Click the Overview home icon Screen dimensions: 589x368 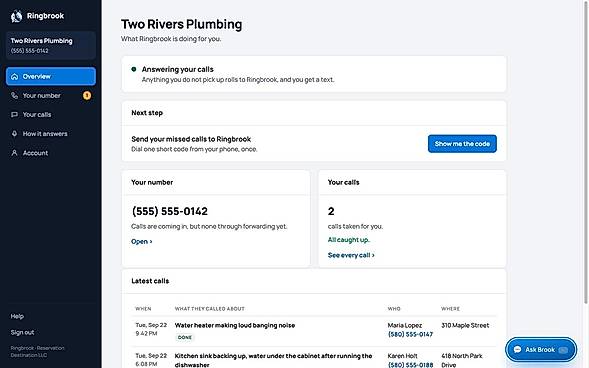14,77
